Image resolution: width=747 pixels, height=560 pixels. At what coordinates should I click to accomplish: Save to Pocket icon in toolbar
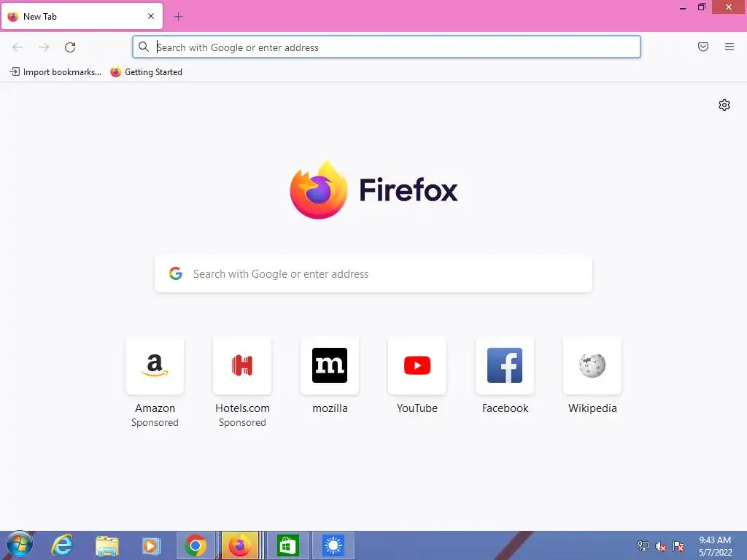coord(703,47)
